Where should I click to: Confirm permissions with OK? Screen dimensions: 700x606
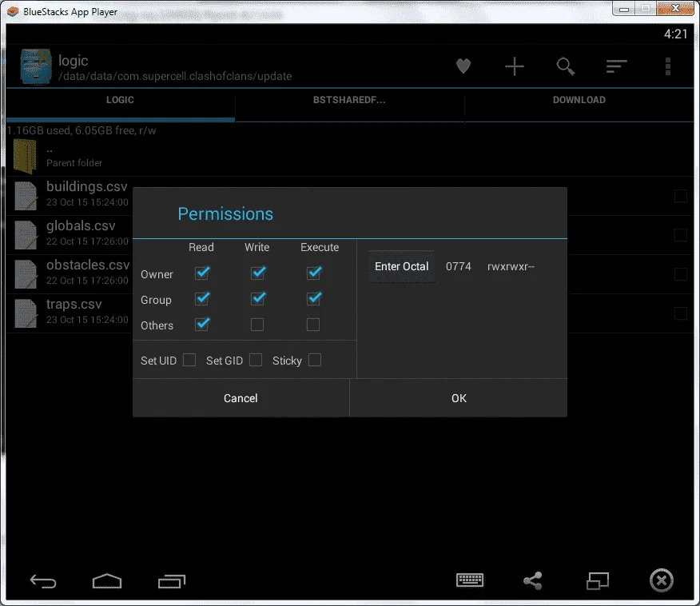459,398
